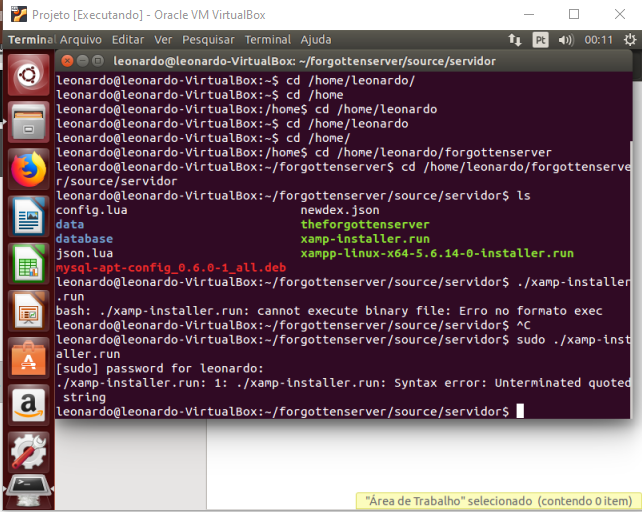Focus the Terminal icon in launcher
Screen dimensions: 642x512
28,491
